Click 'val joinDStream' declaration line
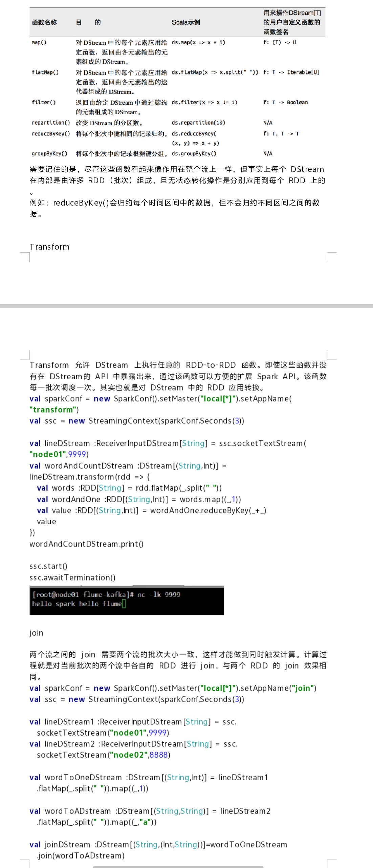This screenshot has width=373, height=868. coord(158,845)
